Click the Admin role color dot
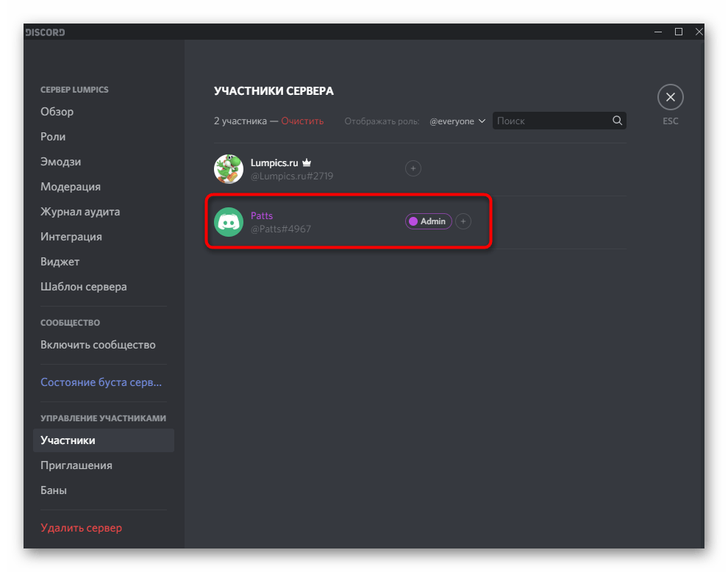 pos(413,221)
